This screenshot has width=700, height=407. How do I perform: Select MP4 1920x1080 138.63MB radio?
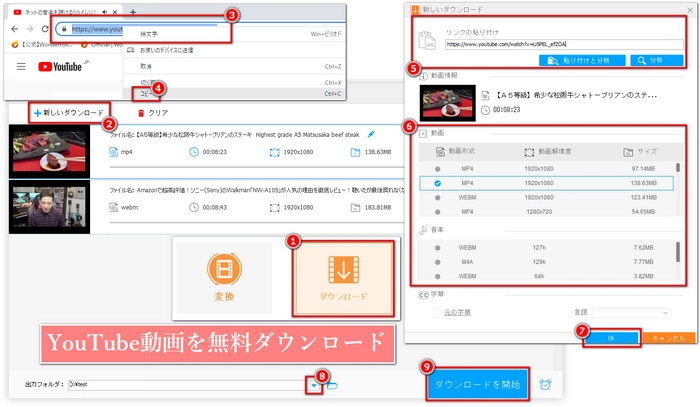[x=438, y=183]
